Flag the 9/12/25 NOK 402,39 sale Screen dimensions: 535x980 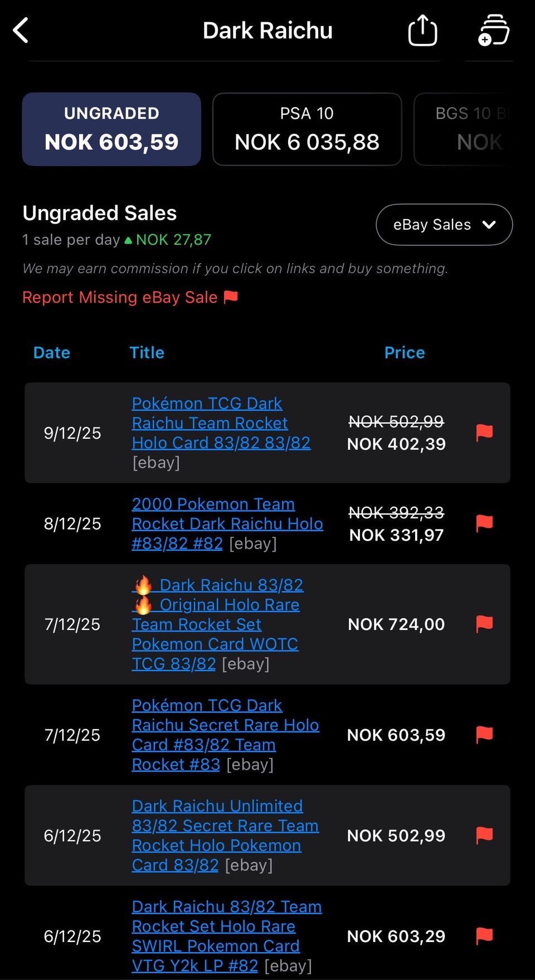click(x=484, y=433)
